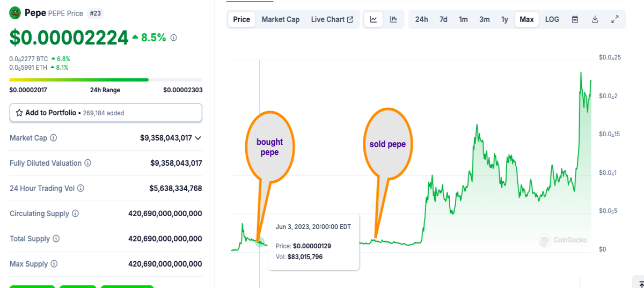
Task: Open the calendar date range picker
Action: 575,19
